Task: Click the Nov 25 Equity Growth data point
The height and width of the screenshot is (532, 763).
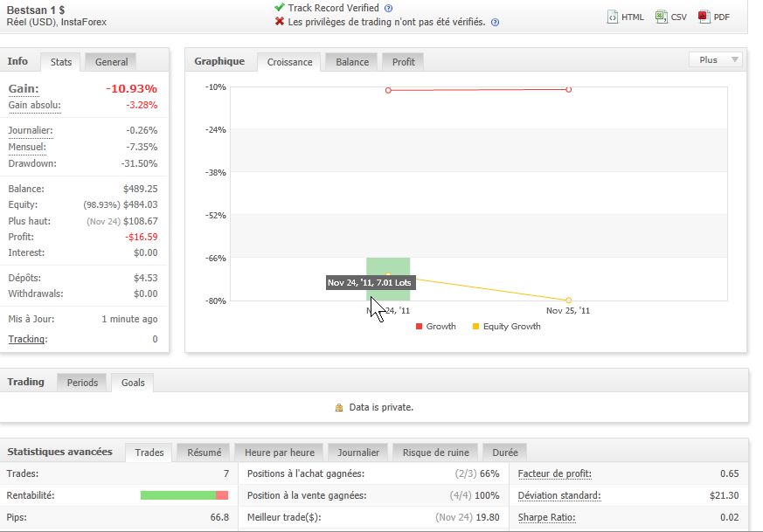Action: click(568, 301)
